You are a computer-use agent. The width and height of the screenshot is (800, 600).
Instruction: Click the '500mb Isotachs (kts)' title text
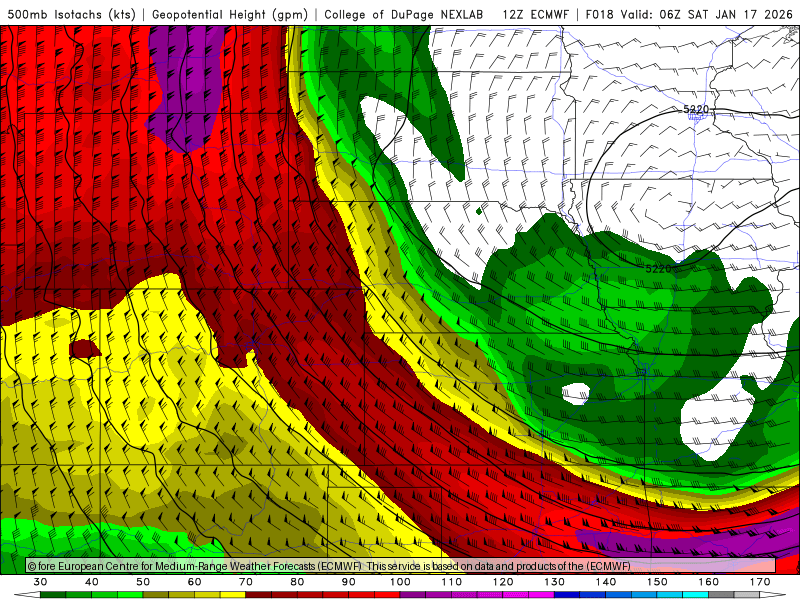click(x=71, y=14)
